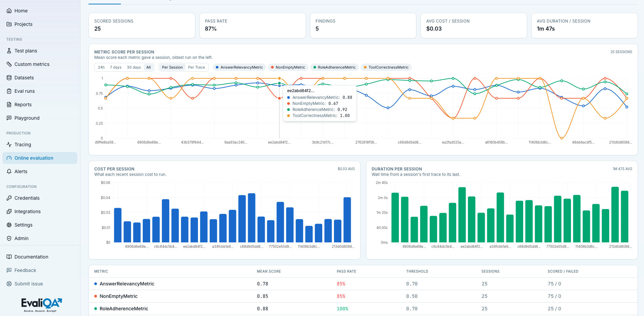Click the Home house icon
644x316 pixels.
tap(9, 11)
